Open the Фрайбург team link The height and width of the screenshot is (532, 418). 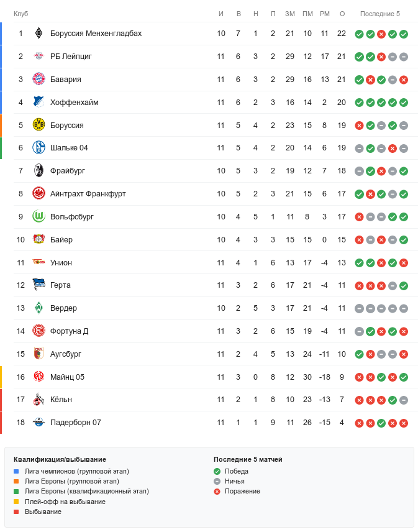point(67,171)
